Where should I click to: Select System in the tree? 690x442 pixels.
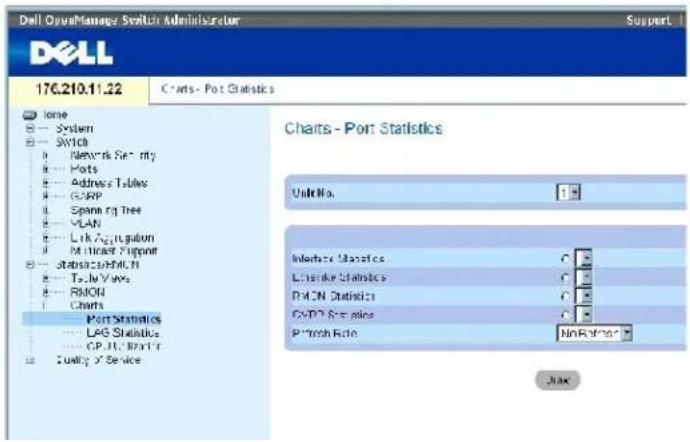74,129
